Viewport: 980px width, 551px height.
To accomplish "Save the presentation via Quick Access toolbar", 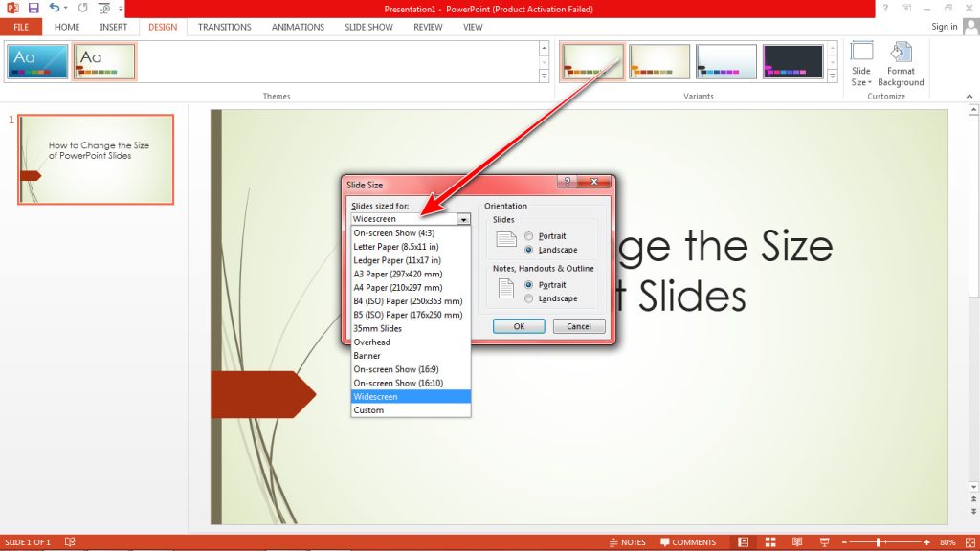I will point(33,8).
